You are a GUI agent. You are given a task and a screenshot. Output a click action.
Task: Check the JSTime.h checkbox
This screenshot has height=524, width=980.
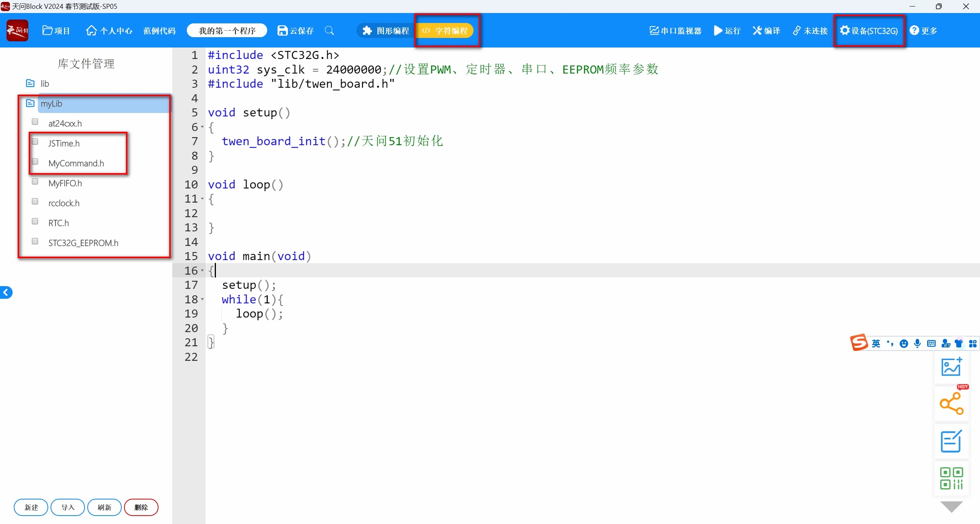(x=35, y=142)
